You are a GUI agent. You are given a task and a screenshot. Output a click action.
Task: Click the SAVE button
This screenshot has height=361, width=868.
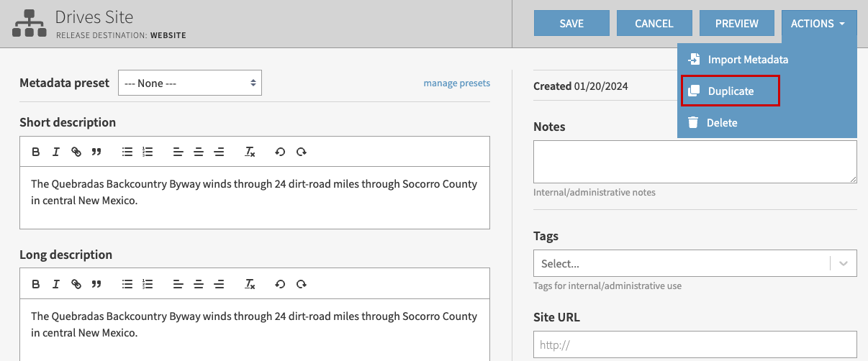point(571,23)
